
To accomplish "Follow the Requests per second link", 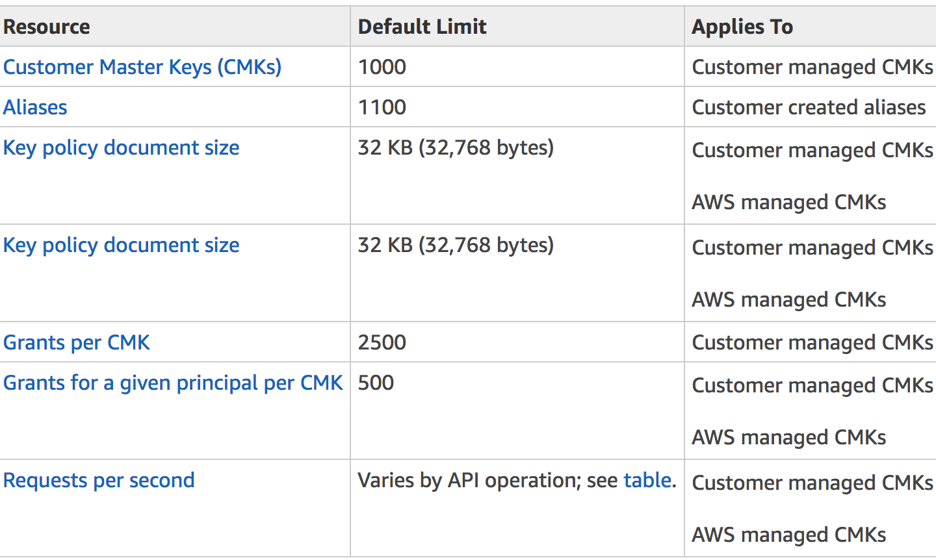I will [99, 481].
